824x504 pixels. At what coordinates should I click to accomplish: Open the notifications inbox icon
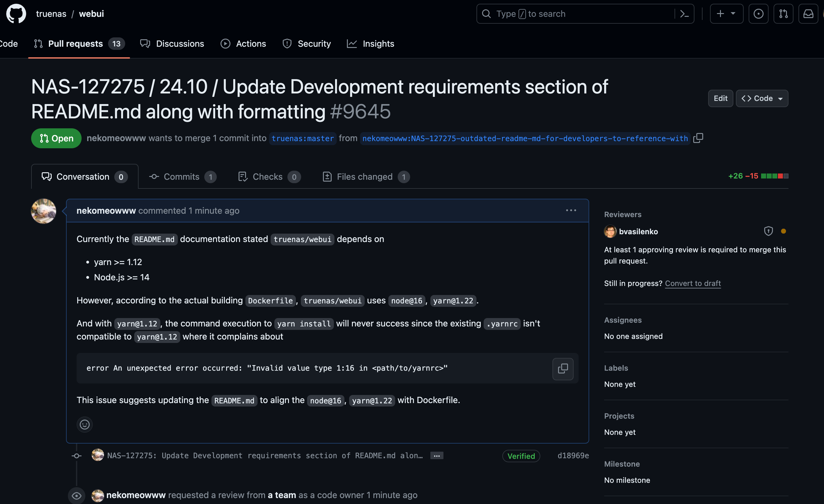tap(808, 14)
